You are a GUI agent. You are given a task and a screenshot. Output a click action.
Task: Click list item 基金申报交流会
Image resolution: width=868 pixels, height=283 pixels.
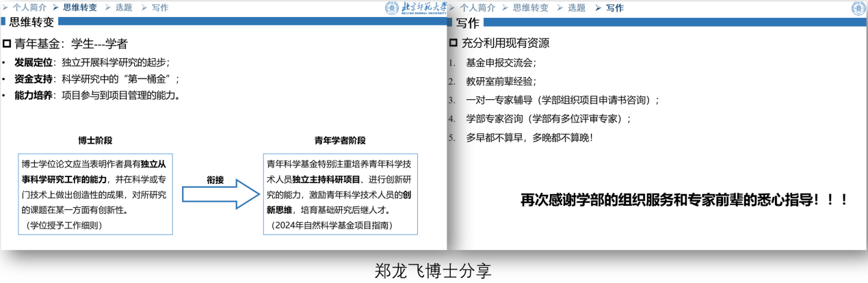point(501,63)
